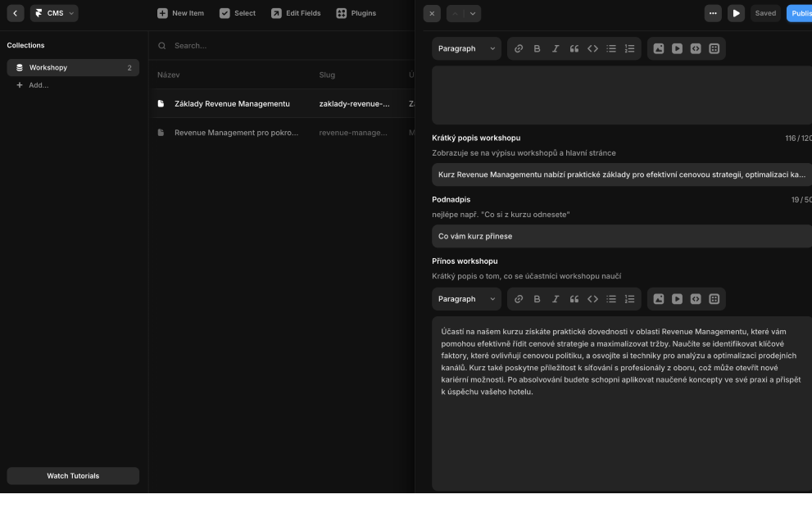The image size is (812, 508).
Task: Insert bullet list in upper editor toolbar
Action: [x=611, y=48]
